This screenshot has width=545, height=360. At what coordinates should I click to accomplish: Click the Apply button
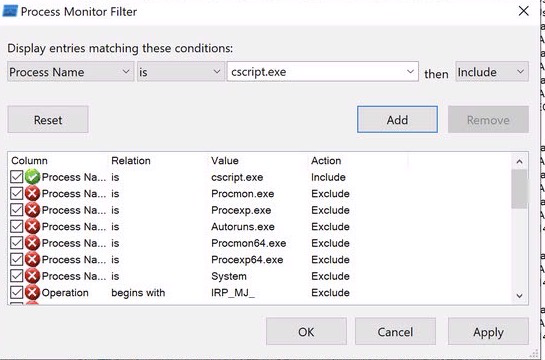(488, 332)
